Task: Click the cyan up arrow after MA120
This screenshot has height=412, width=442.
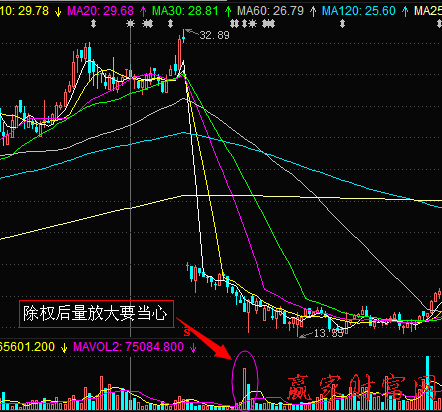Action: (x=405, y=12)
